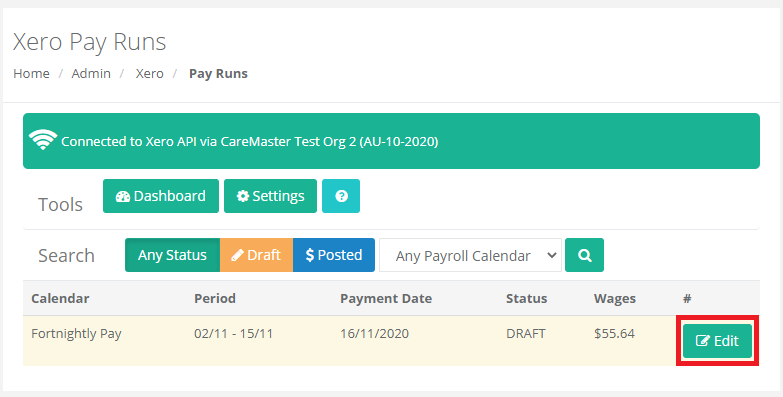Go to Xero breadcrumb
This screenshot has height=397, width=783.
[x=149, y=73]
